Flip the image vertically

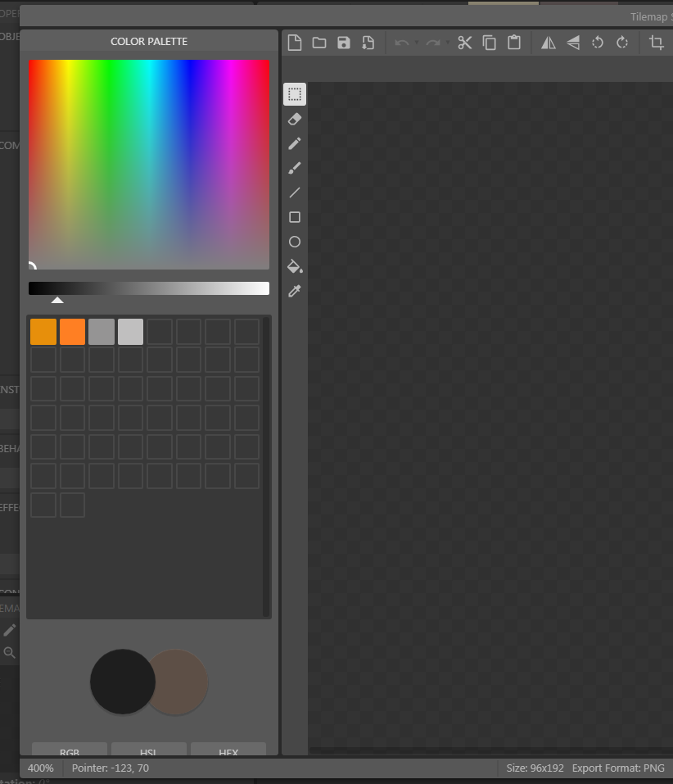point(573,43)
